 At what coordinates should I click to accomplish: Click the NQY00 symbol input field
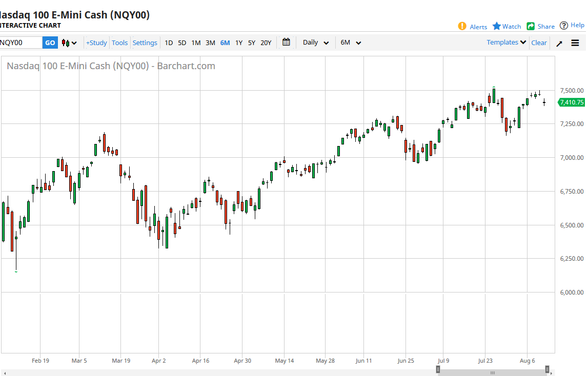pyautogui.click(x=21, y=43)
